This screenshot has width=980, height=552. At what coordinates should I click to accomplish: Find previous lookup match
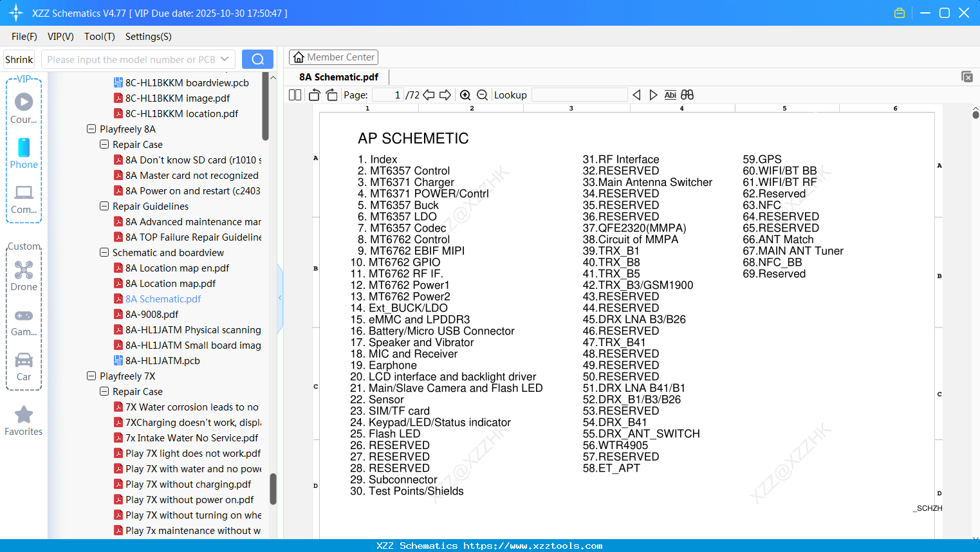(x=636, y=95)
